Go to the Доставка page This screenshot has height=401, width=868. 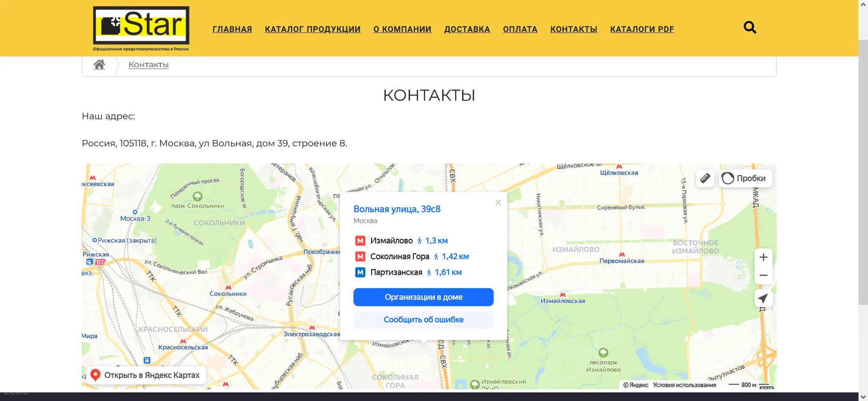467,29
